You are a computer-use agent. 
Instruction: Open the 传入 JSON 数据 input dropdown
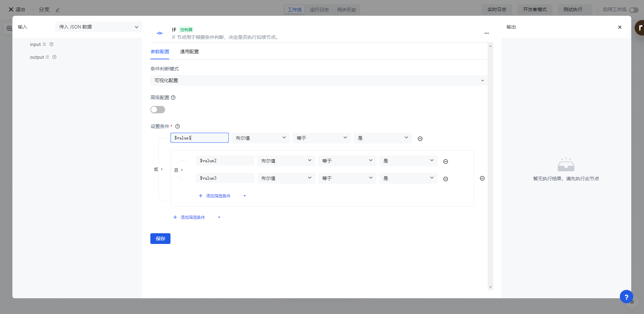[98, 27]
